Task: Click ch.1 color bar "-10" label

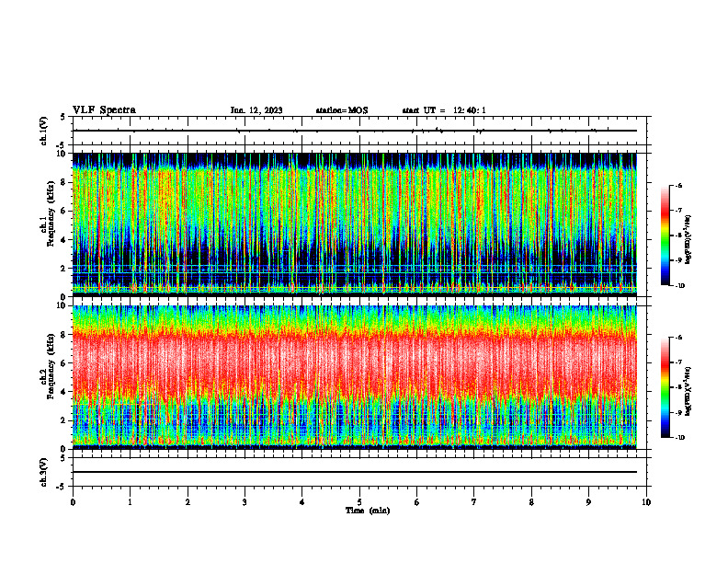Action: point(680,286)
